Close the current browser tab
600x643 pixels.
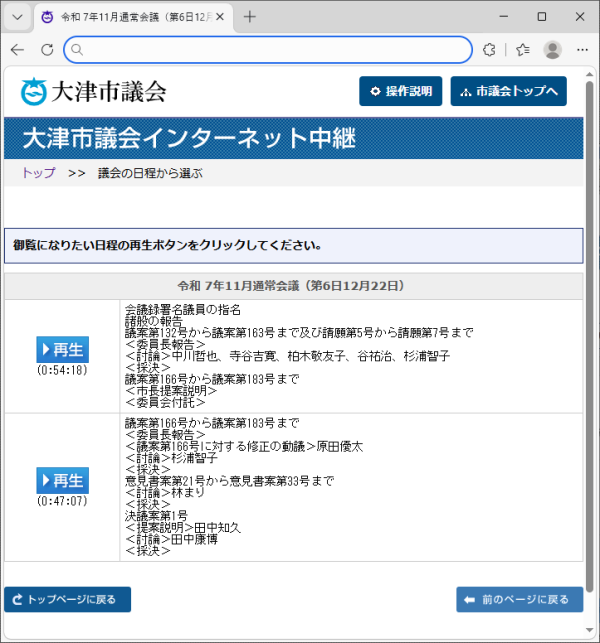click(x=219, y=17)
